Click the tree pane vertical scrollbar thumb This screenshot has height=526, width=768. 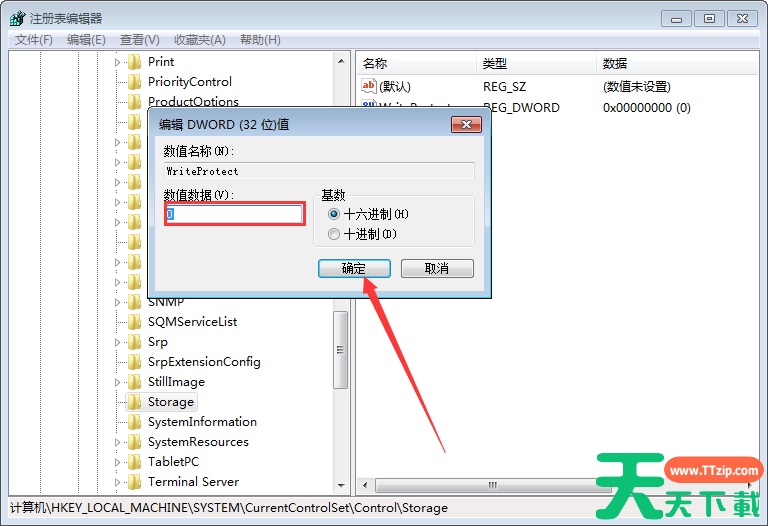[340, 350]
